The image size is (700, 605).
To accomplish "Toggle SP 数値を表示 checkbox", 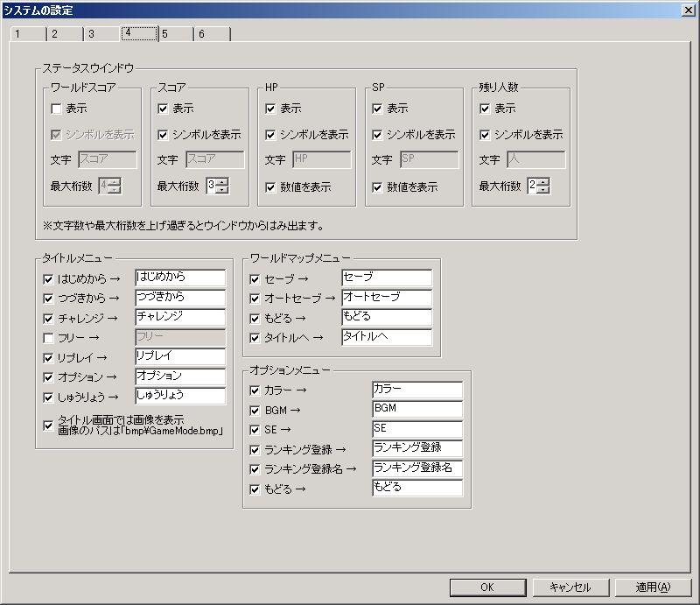I will click(x=377, y=187).
